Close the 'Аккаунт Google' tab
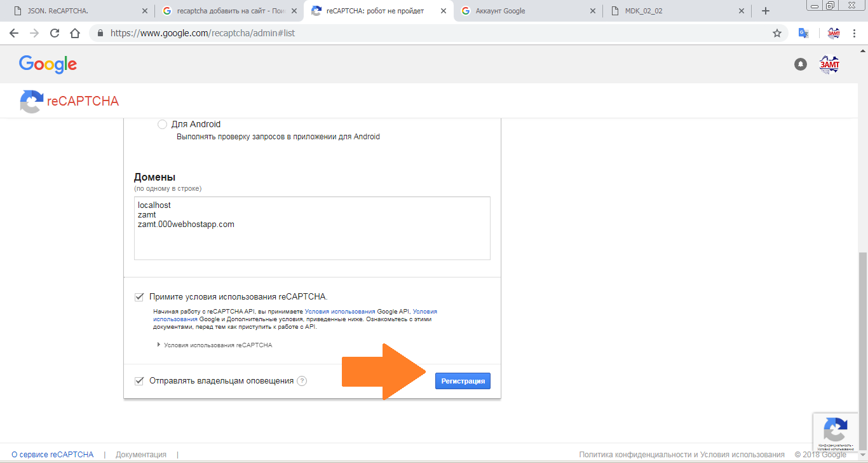Image resolution: width=868 pixels, height=463 pixels. click(x=592, y=11)
